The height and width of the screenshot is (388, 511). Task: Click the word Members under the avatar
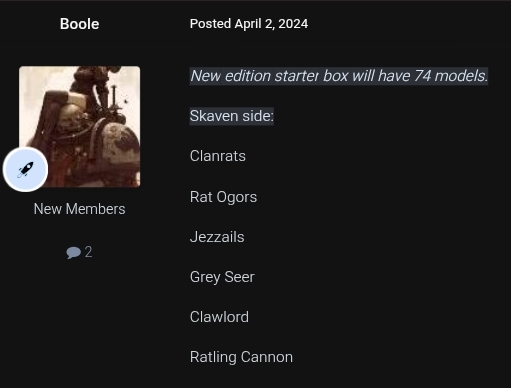tap(95, 209)
